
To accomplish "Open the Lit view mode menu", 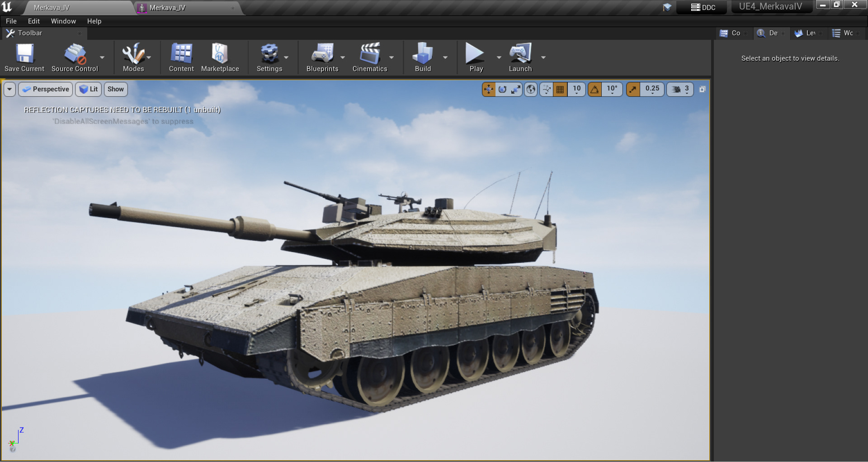I will click(x=89, y=89).
